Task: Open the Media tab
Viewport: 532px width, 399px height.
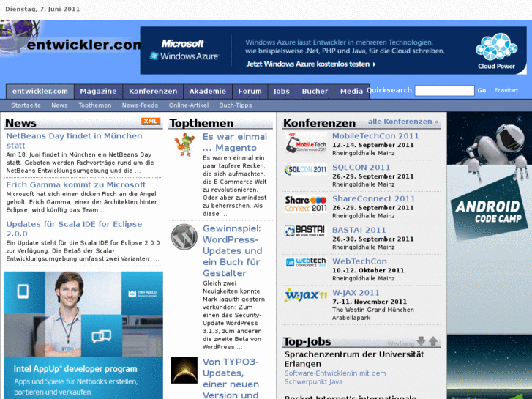Action: click(351, 92)
